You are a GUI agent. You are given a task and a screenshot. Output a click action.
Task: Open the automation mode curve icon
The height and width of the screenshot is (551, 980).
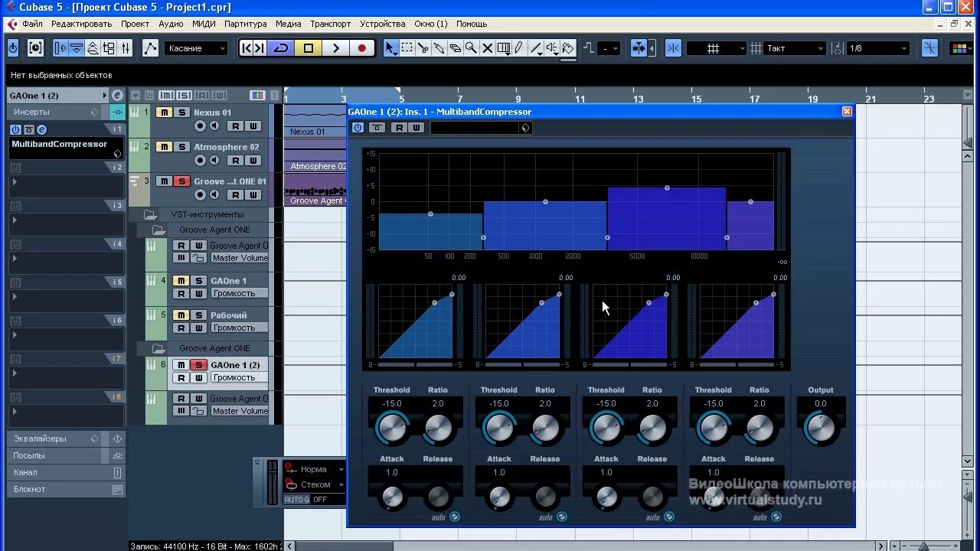click(151, 48)
